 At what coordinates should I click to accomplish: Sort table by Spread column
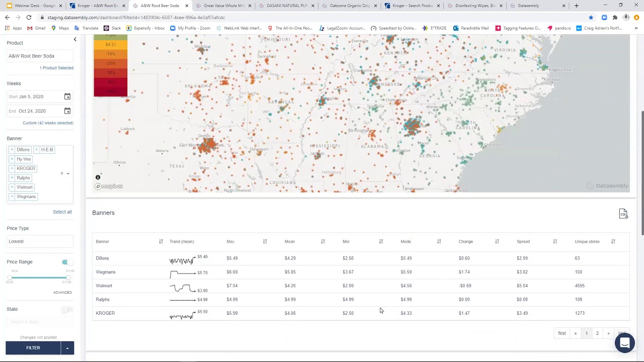(x=555, y=242)
